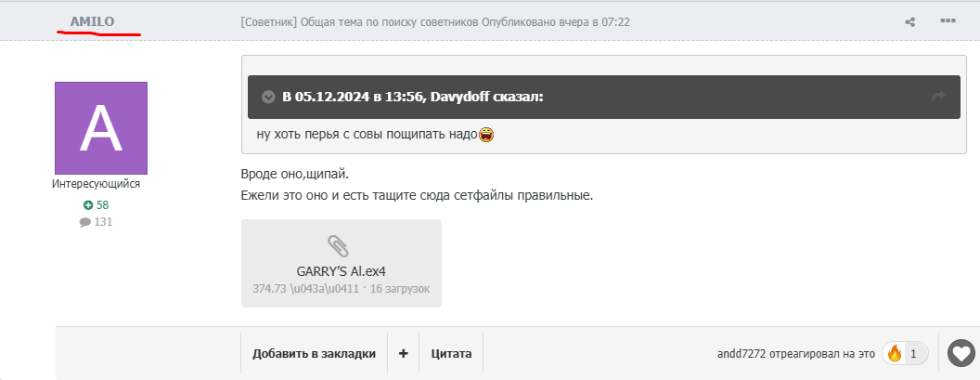View AMILO's reputation score 58

point(96,205)
